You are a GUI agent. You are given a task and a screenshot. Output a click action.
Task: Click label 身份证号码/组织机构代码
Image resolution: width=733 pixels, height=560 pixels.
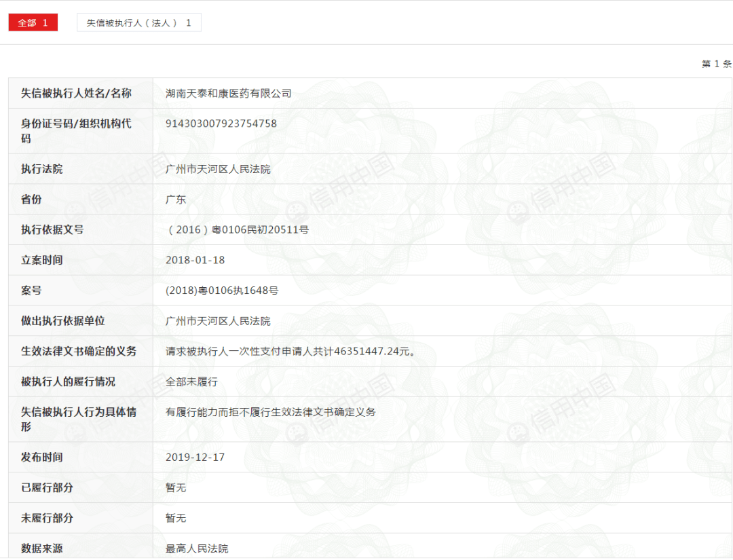tap(76, 131)
